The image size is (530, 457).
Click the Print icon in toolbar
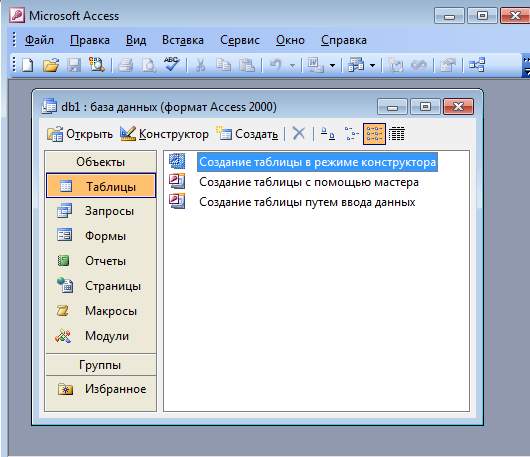click(x=125, y=65)
